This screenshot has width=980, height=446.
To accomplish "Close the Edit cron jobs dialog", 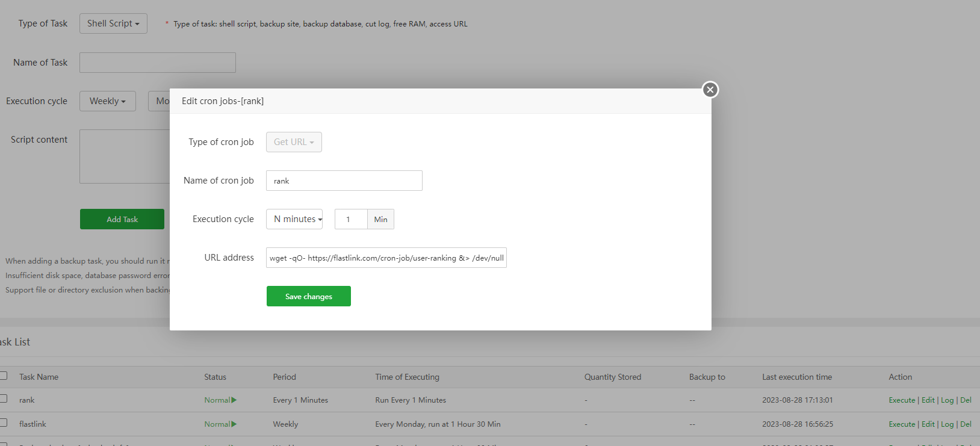I will tap(710, 90).
